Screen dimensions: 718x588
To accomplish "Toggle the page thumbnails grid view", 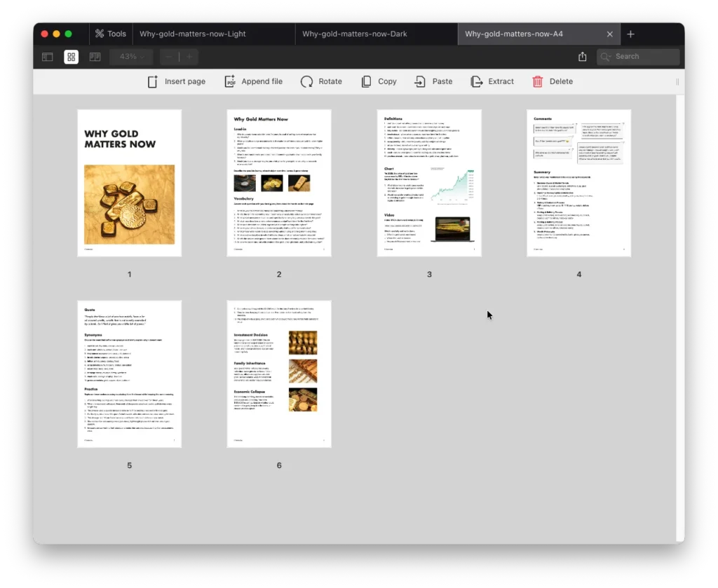I will tap(71, 57).
